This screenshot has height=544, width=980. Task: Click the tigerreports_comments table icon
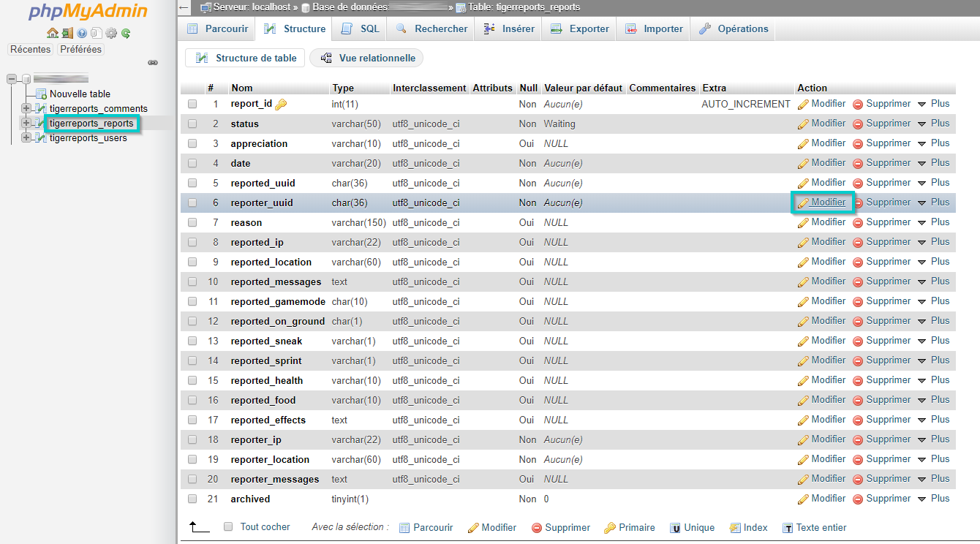42,108
